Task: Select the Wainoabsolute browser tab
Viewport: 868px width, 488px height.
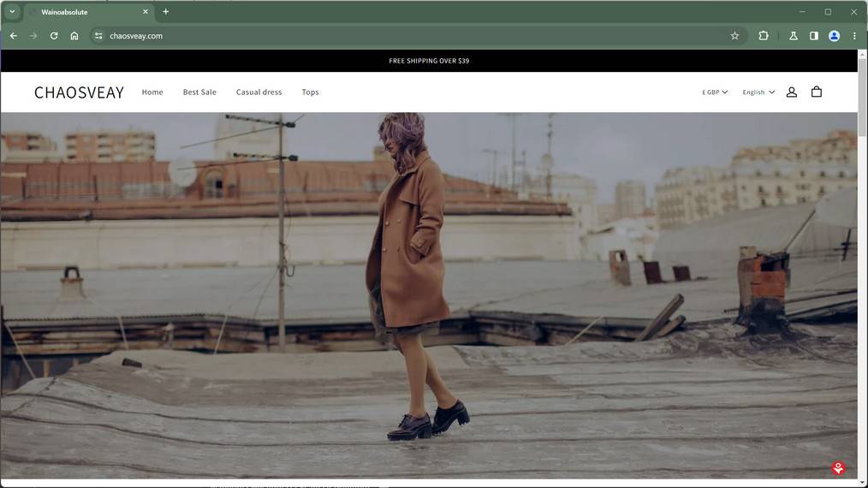Action: click(x=88, y=12)
